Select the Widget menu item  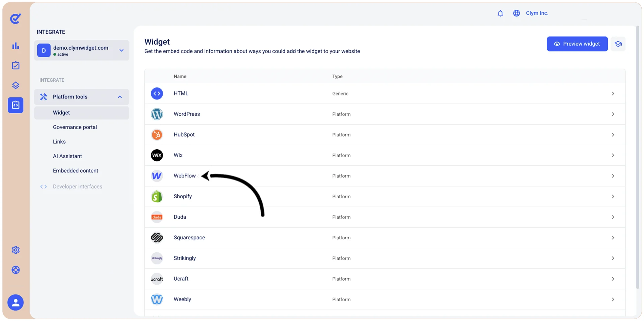pyautogui.click(x=82, y=113)
